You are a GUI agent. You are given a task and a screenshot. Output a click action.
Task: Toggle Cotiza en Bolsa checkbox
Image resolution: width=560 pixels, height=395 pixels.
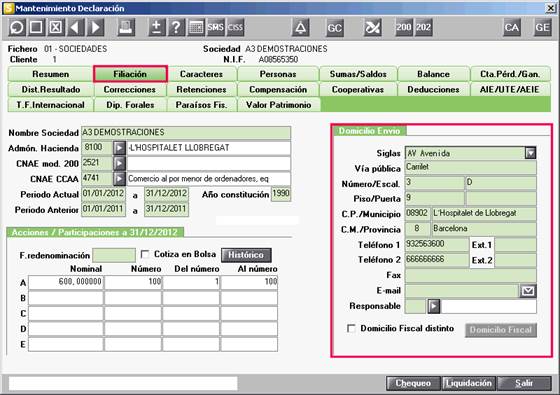pyautogui.click(x=145, y=254)
